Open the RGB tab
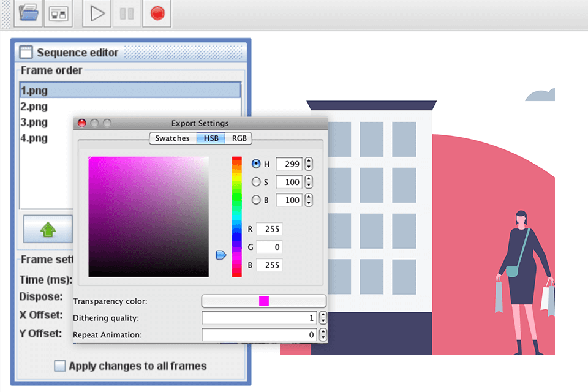Image resolution: width=588 pixels, height=392 pixels. (239, 138)
